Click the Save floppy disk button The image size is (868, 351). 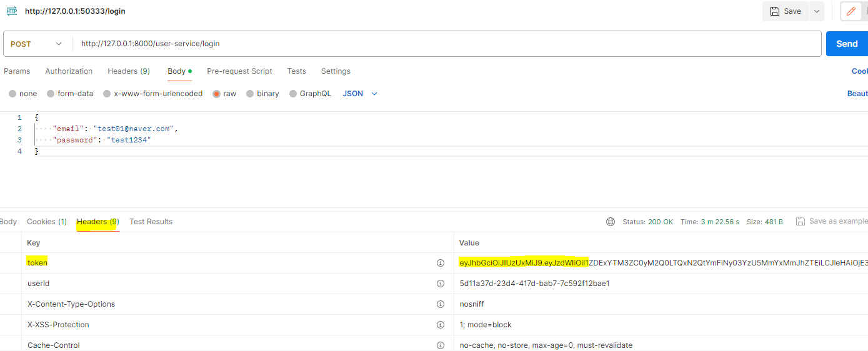click(x=786, y=11)
